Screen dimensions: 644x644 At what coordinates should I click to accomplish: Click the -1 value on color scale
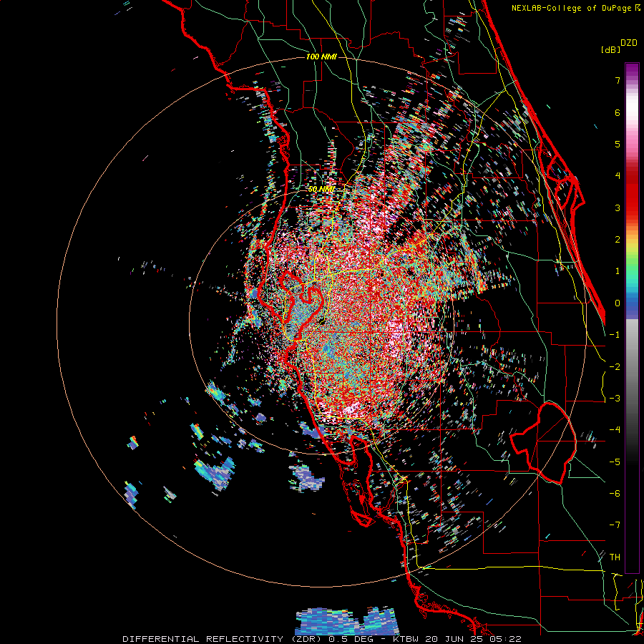pyautogui.click(x=615, y=335)
